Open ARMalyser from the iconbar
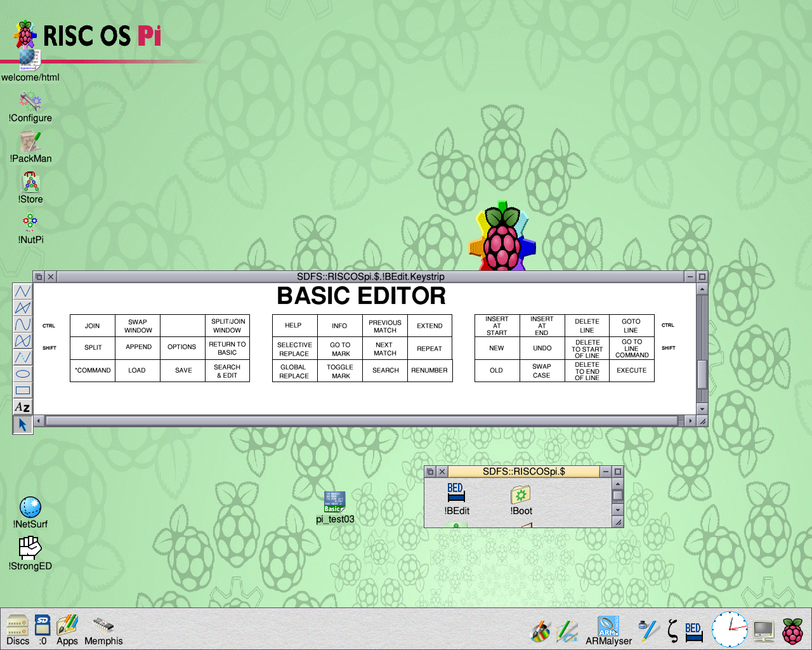This screenshot has width=812, height=650. click(608, 631)
